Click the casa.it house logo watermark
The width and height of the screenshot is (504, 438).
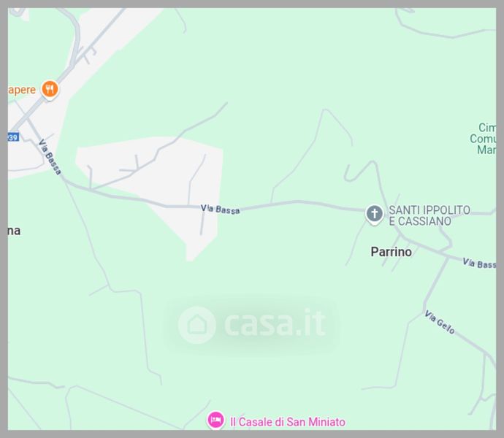pyautogui.click(x=196, y=325)
